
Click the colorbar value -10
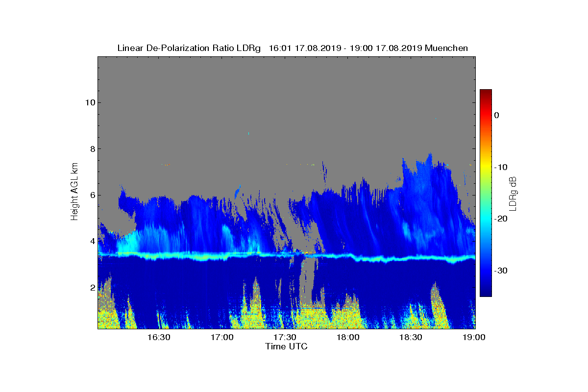pyautogui.click(x=500, y=167)
